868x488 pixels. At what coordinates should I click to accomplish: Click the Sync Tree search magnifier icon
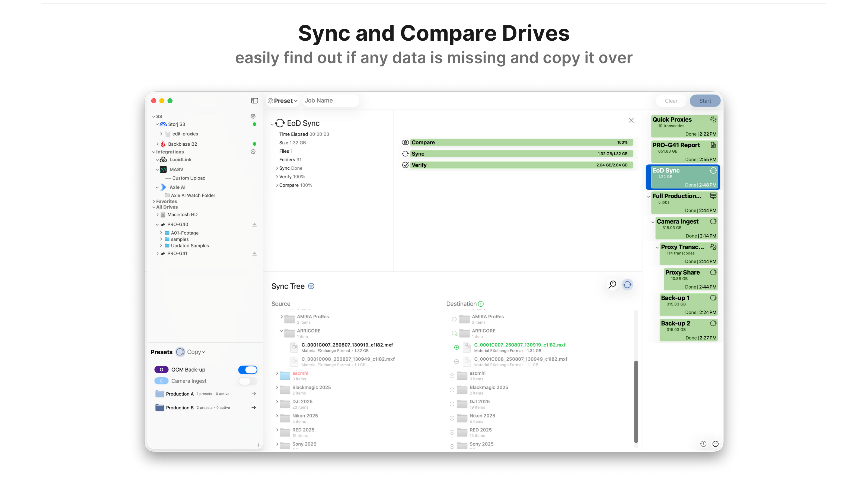point(612,285)
